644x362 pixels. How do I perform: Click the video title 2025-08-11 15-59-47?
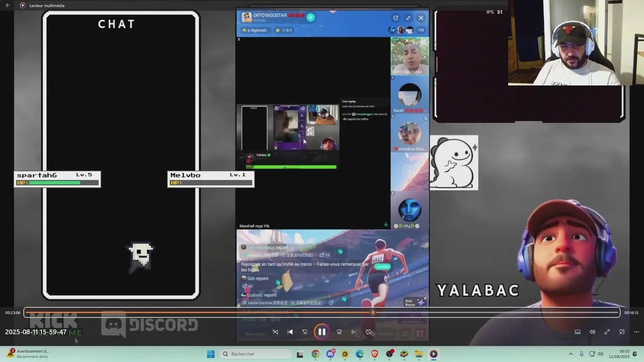36,332
